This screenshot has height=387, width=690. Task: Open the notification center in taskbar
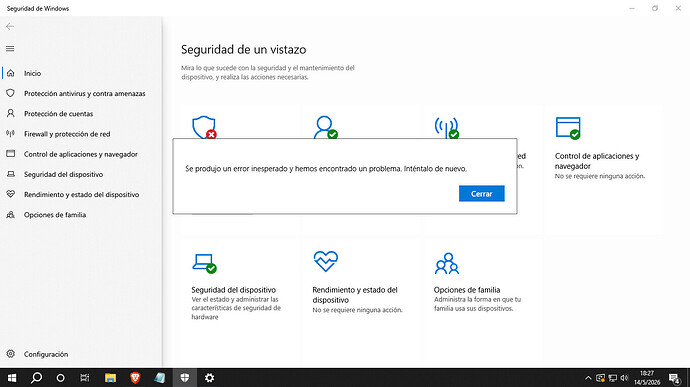[x=675, y=378]
